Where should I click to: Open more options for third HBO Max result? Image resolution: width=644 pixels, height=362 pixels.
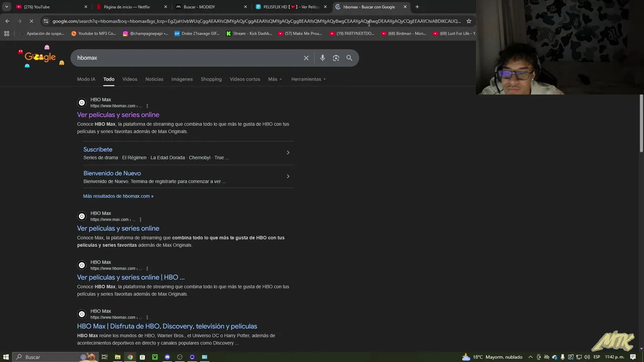[147, 268]
